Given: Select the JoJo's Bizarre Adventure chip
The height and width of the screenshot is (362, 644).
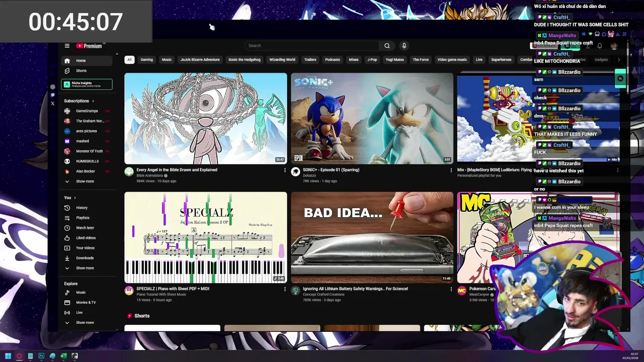Looking at the screenshot, I should (x=200, y=60).
